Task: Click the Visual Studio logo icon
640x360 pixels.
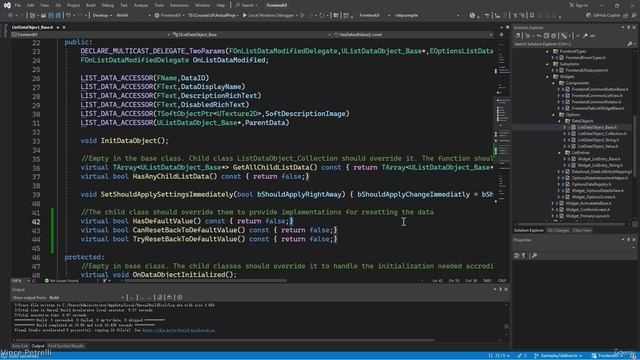Action: 7,5
